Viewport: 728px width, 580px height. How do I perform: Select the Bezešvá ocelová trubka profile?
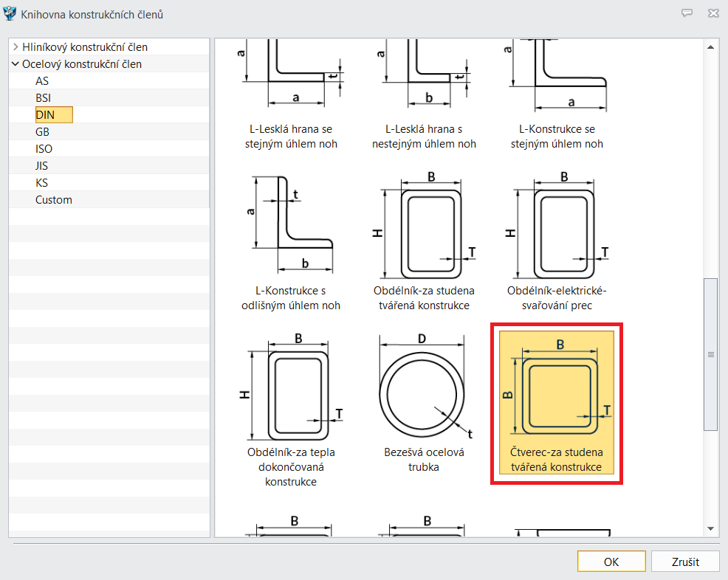pos(424,403)
